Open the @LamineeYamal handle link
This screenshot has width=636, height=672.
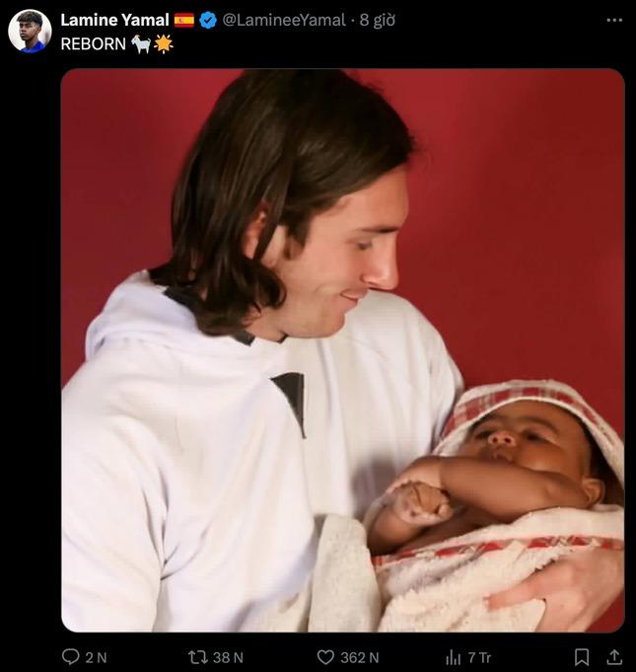click(x=285, y=20)
